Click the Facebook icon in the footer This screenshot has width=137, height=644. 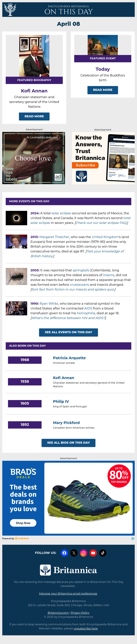tap(64, 553)
